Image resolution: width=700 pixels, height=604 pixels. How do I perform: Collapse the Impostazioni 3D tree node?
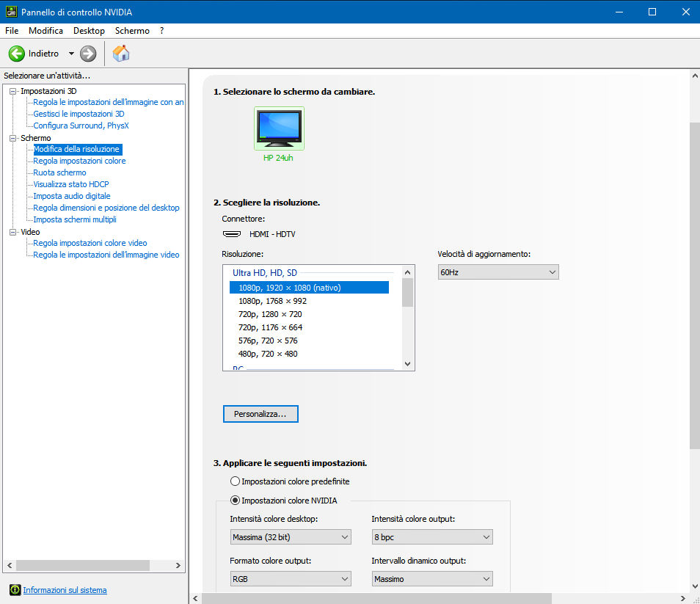tap(13, 91)
